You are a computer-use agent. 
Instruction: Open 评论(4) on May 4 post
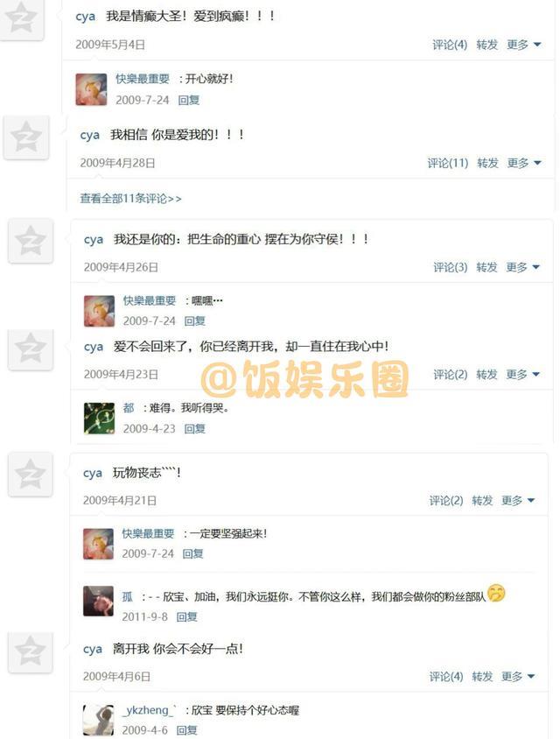click(x=450, y=45)
